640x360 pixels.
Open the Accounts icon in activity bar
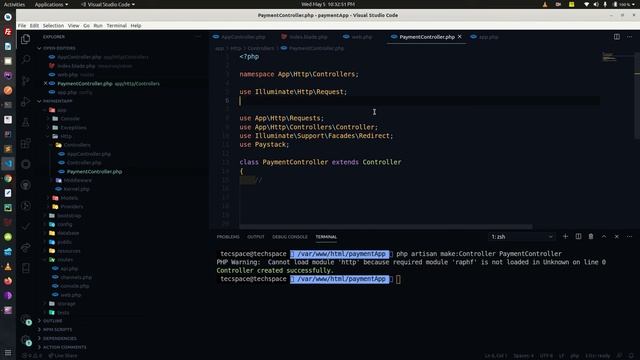point(26,320)
